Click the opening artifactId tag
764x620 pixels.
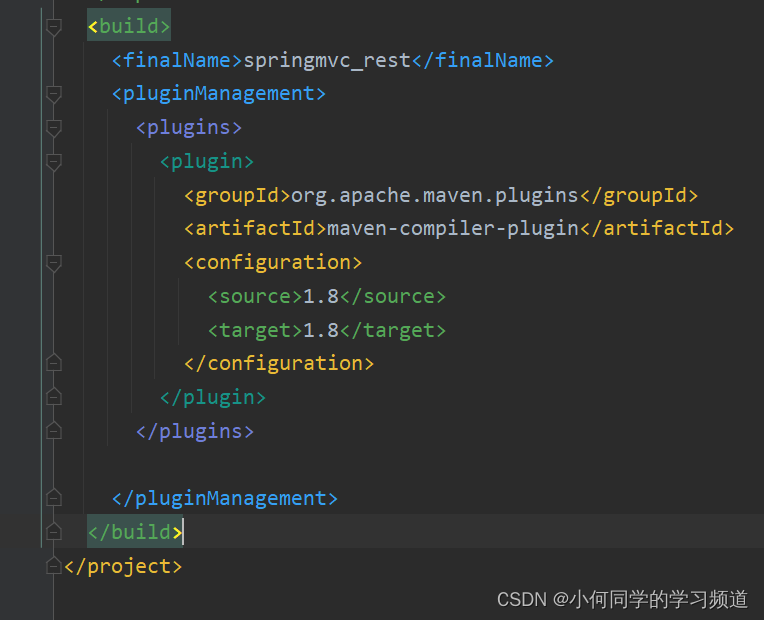point(255,229)
